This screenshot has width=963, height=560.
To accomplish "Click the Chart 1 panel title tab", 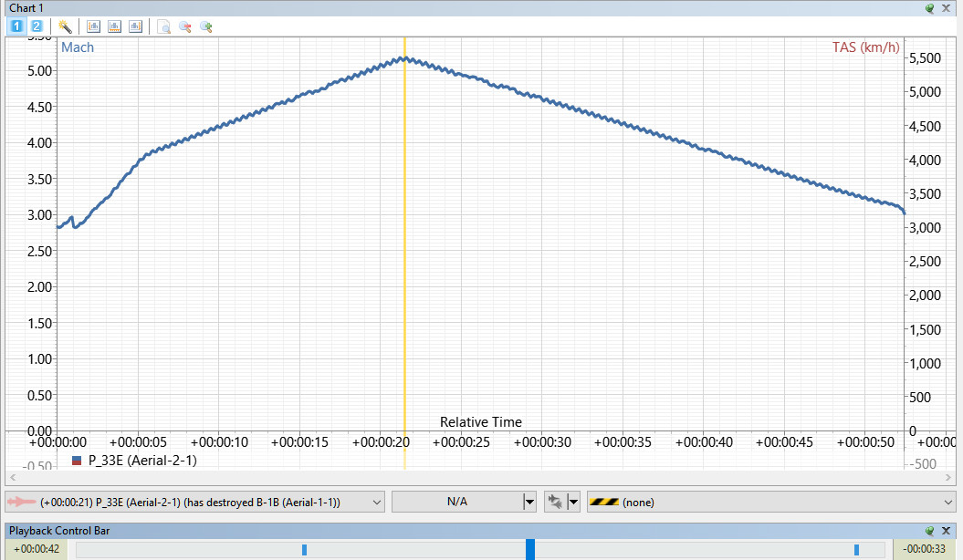I will pyautogui.click(x=26, y=8).
